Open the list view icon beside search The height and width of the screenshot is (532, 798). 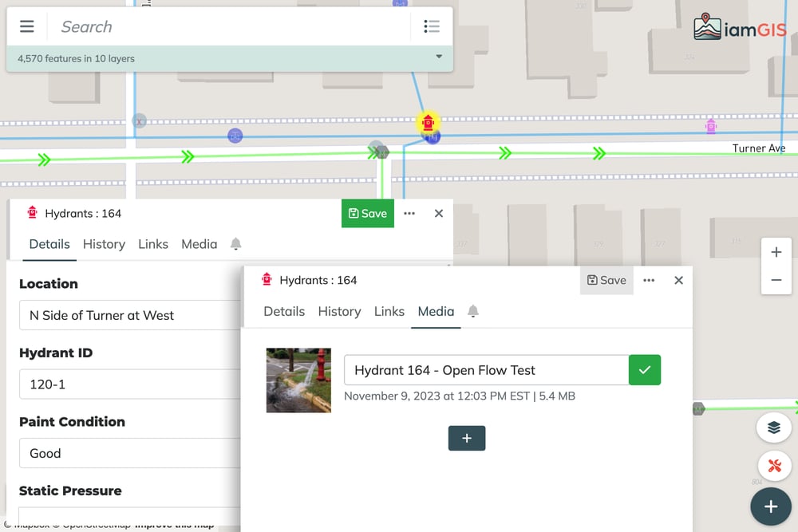click(432, 26)
